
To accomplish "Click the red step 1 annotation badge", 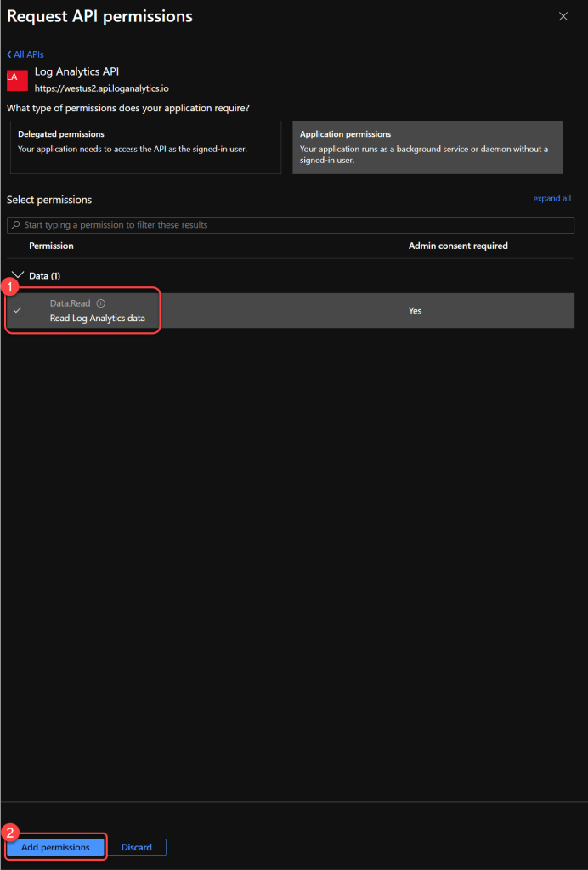I will tap(13, 286).
